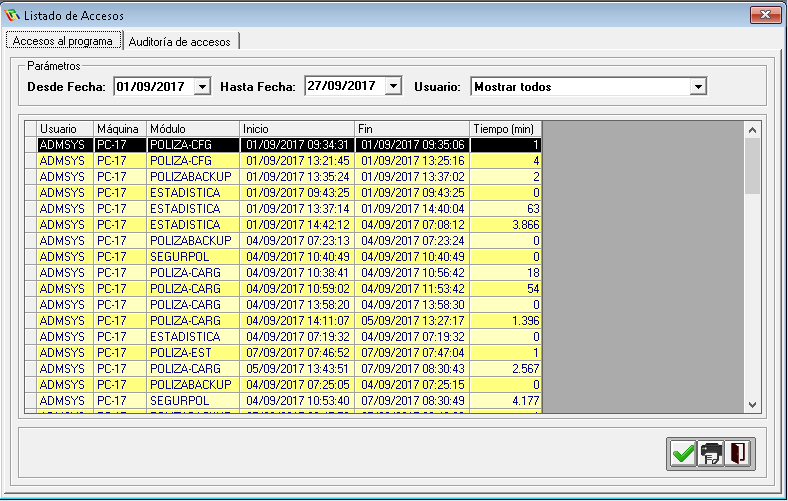Close the Listado de Accesos window
The width and height of the screenshot is (788, 501).
pos(765,15)
